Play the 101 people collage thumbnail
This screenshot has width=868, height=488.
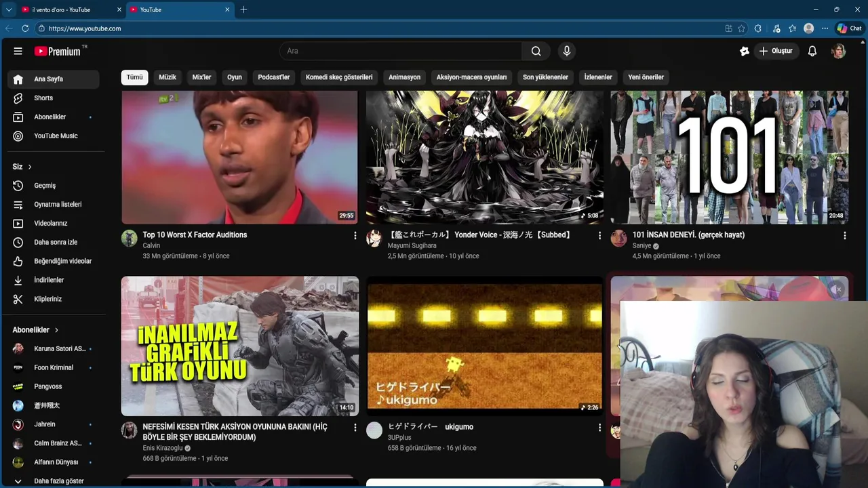(729, 157)
